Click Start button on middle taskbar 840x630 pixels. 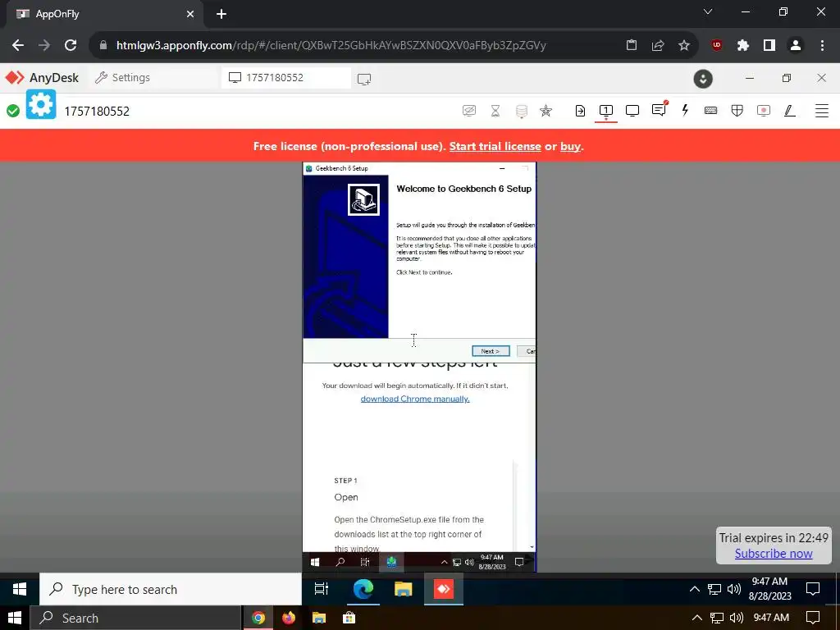point(20,589)
